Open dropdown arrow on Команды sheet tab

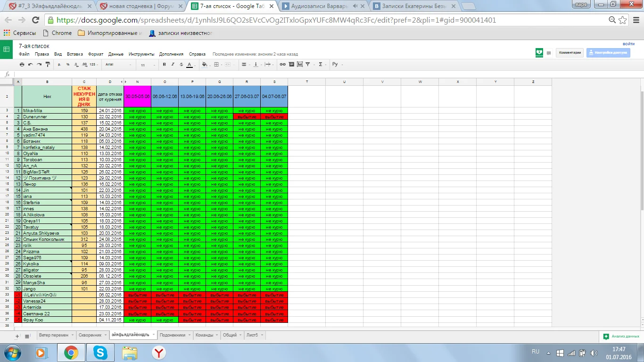216,335
